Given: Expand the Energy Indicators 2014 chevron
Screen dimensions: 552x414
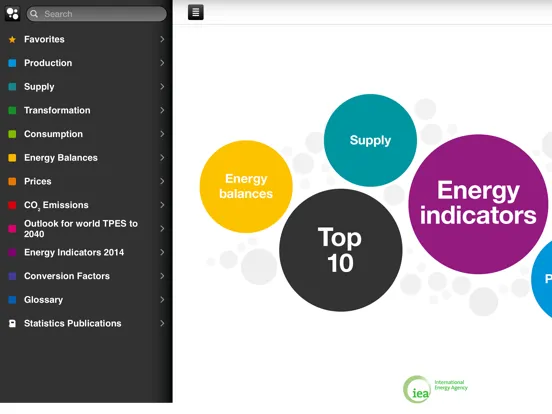Looking at the screenshot, I should (162, 252).
